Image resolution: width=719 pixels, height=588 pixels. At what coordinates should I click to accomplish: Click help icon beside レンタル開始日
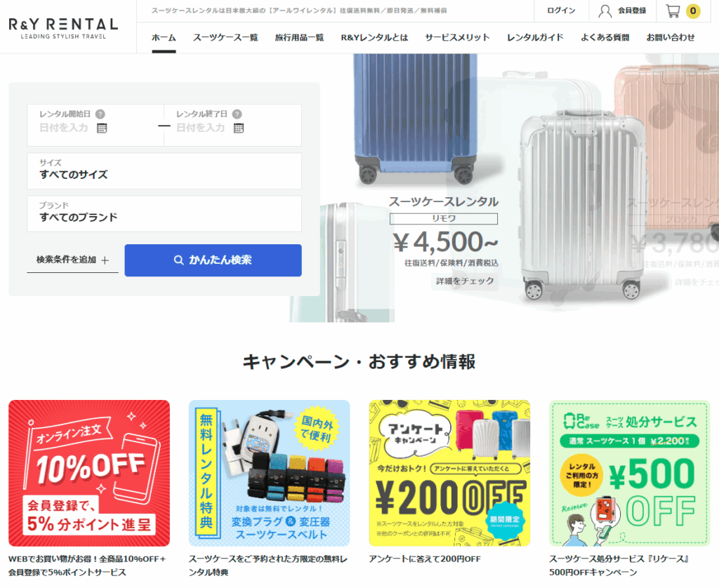[100, 114]
